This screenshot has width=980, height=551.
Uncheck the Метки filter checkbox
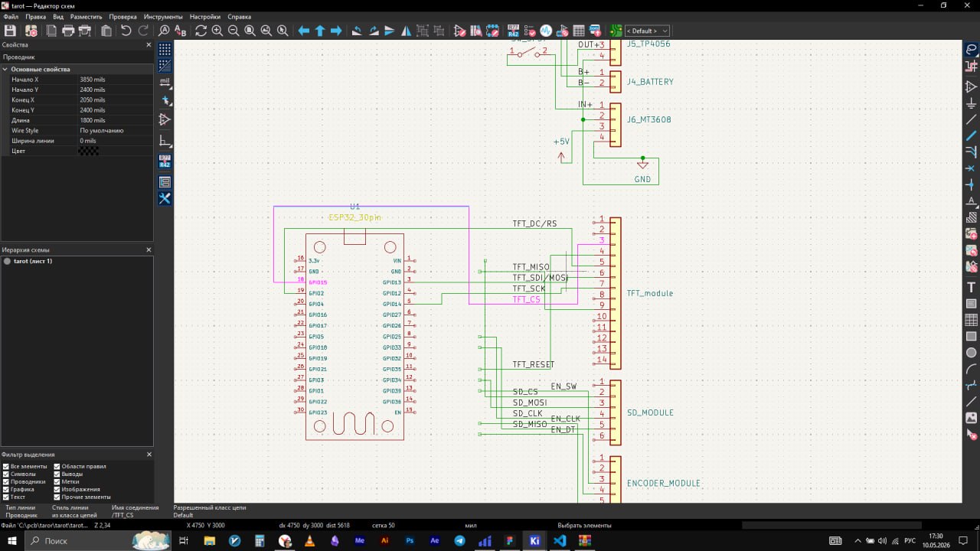click(57, 481)
